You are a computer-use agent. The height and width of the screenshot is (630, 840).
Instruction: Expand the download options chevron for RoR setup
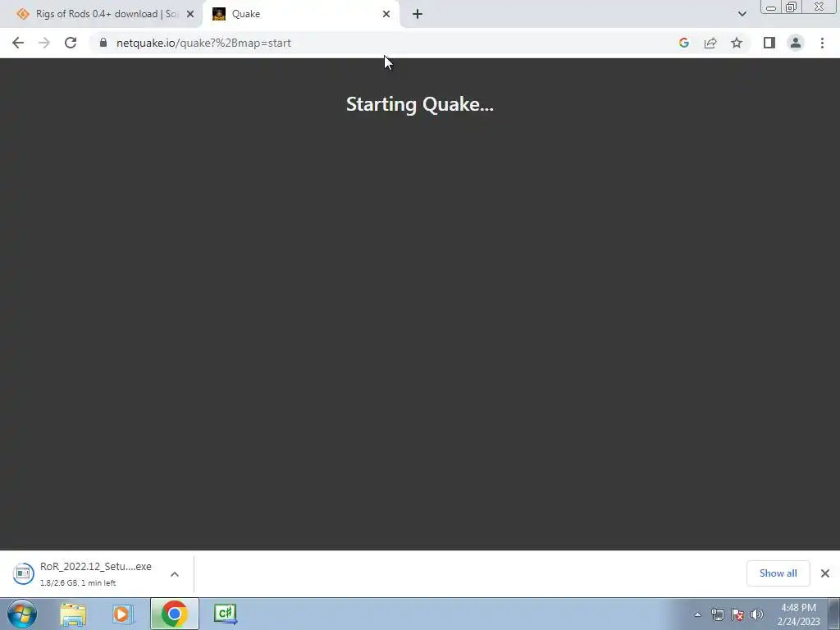[175, 573]
